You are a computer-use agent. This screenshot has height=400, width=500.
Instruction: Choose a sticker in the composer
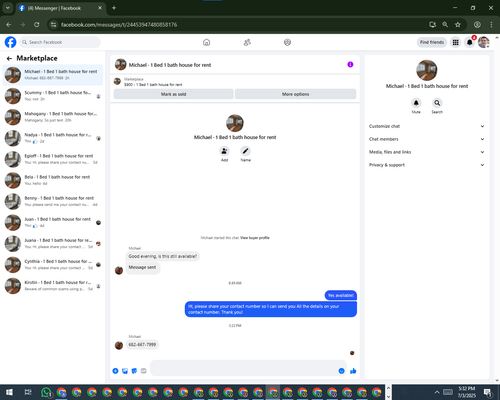[x=134, y=371]
